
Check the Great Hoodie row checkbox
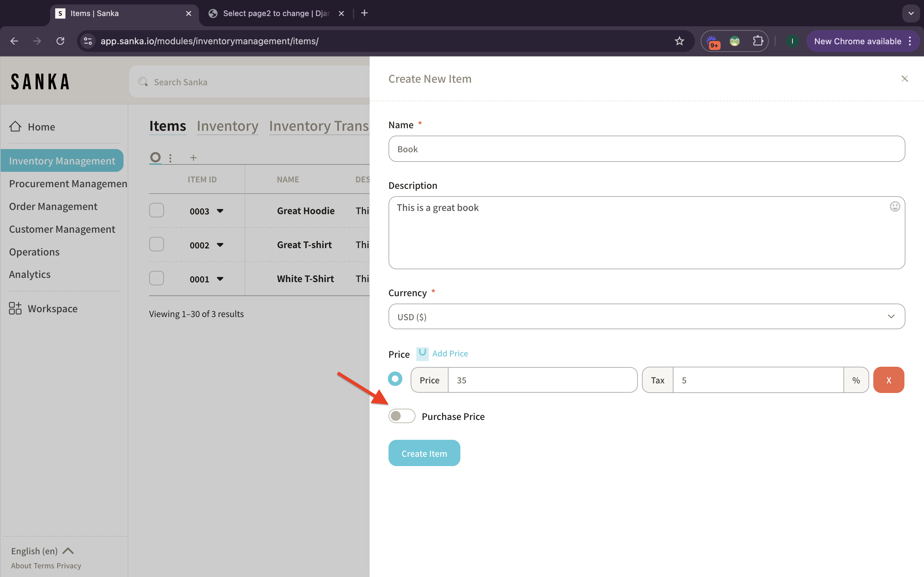coord(157,210)
